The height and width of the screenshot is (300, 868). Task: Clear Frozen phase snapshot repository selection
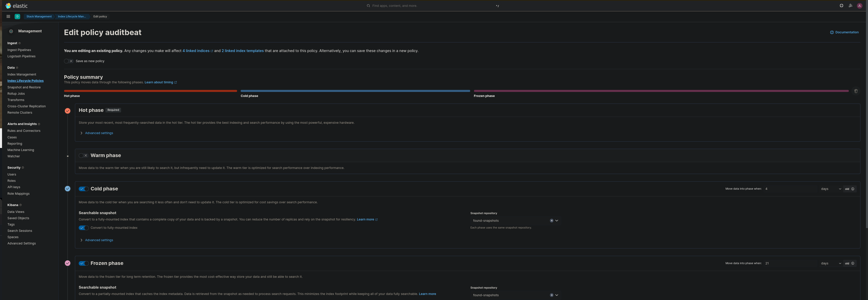(x=552, y=295)
